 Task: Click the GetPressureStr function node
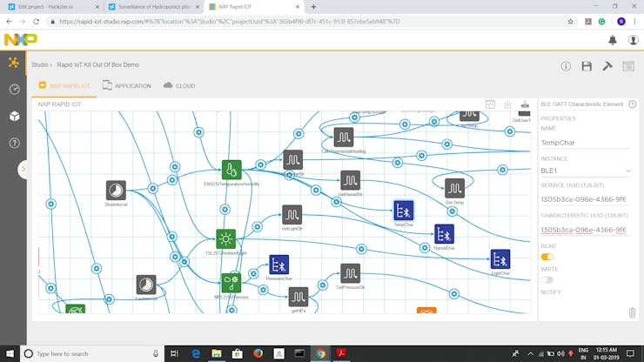coord(350,273)
